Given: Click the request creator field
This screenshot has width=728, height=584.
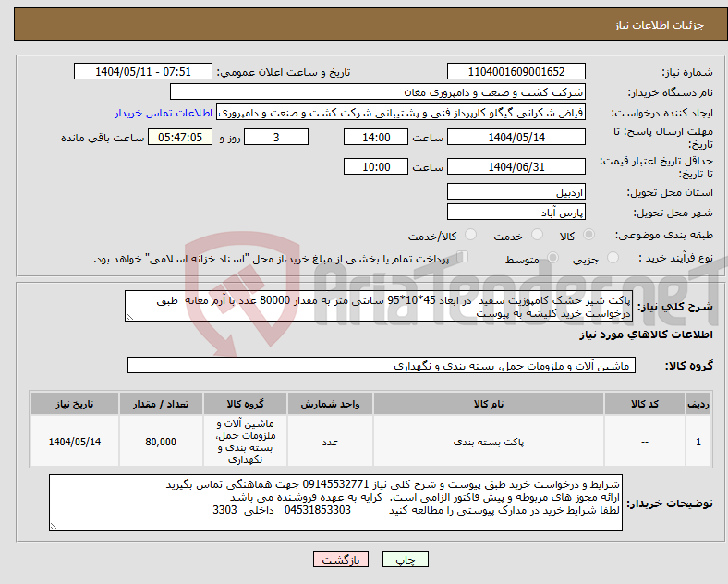Looking at the screenshot, I should (401, 113).
